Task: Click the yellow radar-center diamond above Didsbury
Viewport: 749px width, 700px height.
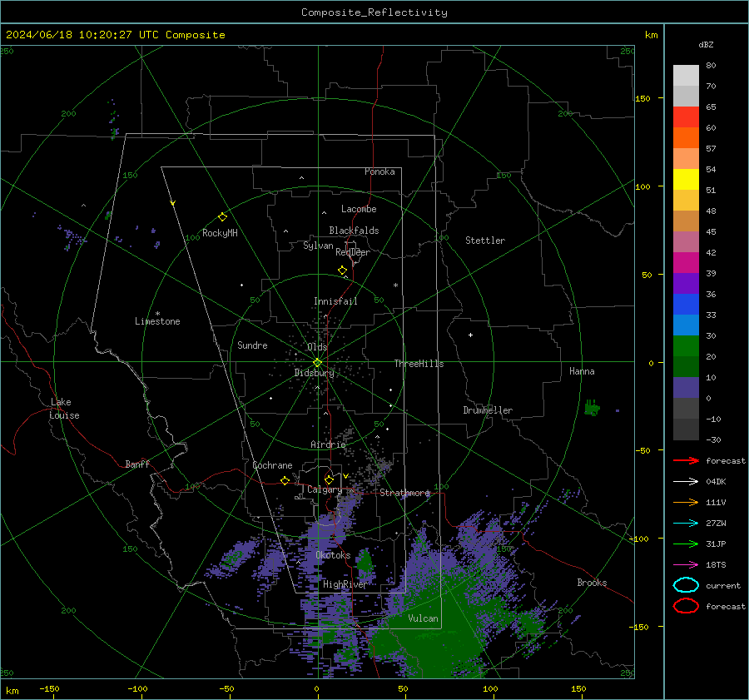Action: coord(317,363)
